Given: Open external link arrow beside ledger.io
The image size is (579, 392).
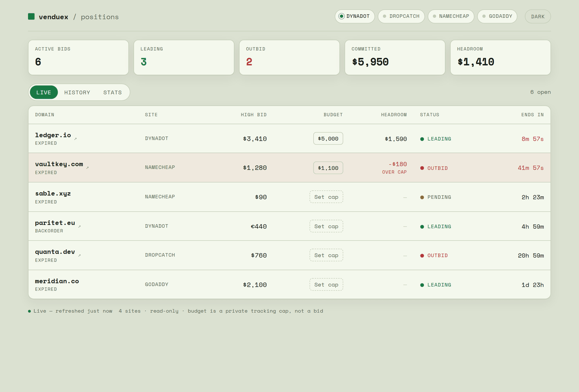Looking at the screenshot, I should (x=75, y=139).
